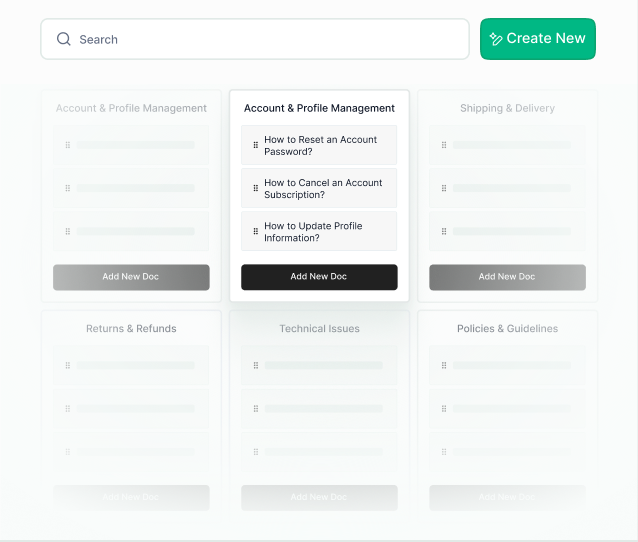Click first drag handle in Policies & Guidelines card
This screenshot has width=638, height=542.
tap(444, 365)
